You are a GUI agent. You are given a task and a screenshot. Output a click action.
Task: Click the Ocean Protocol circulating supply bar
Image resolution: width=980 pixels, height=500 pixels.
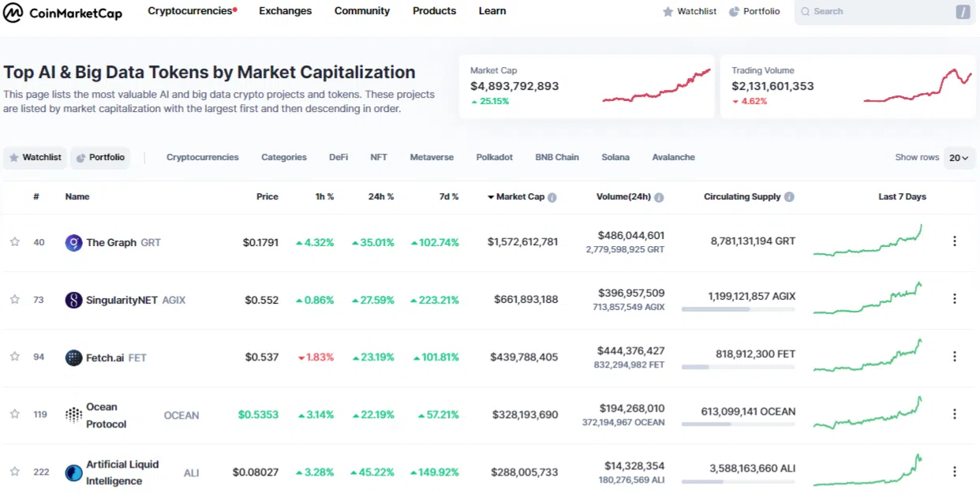tap(739, 424)
